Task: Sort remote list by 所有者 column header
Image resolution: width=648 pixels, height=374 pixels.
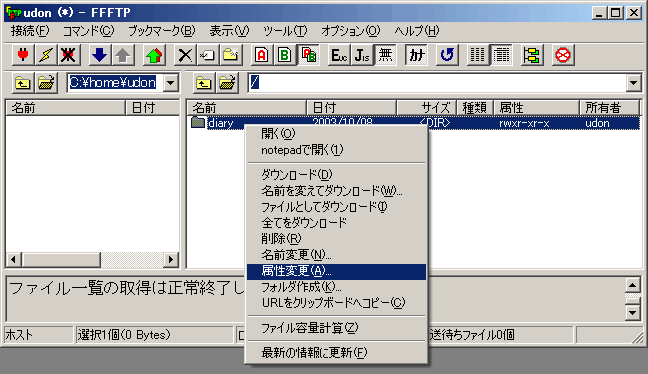Action: [x=610, y=108]
